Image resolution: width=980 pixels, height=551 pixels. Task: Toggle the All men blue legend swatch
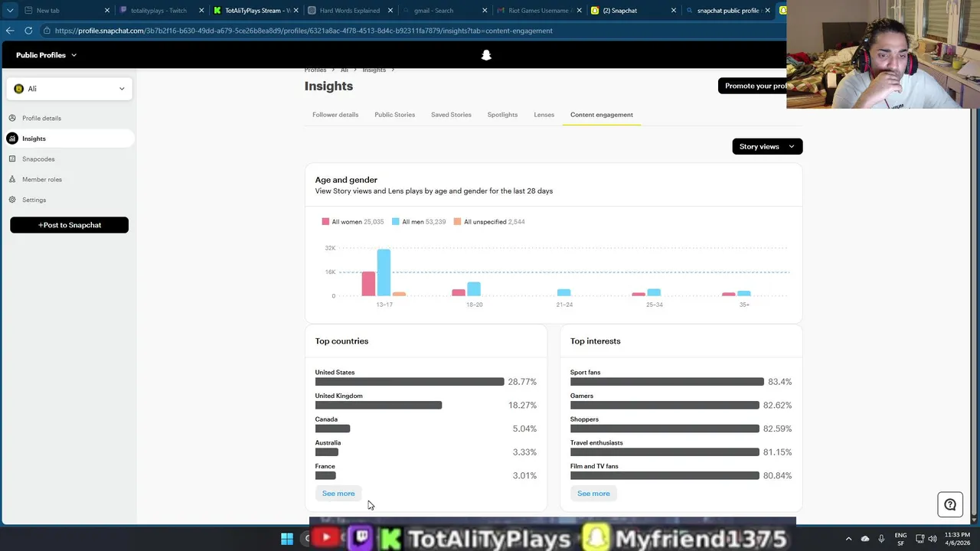pos(396,222)
